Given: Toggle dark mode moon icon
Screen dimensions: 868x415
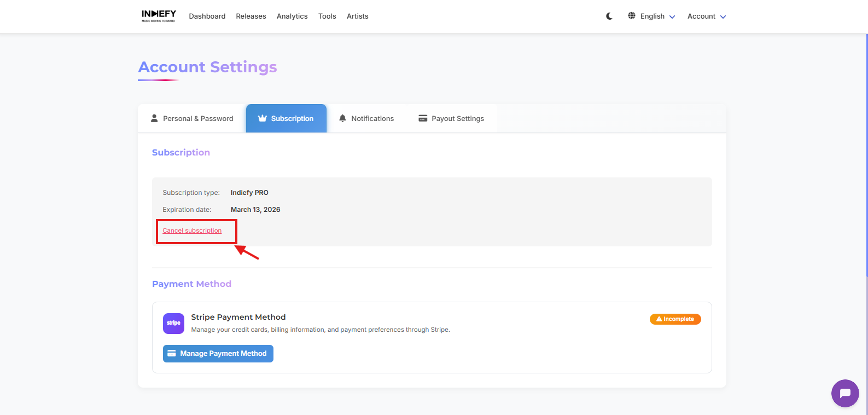Looking at the screenshot, I should pyautogui.click(x=609, y=16).
